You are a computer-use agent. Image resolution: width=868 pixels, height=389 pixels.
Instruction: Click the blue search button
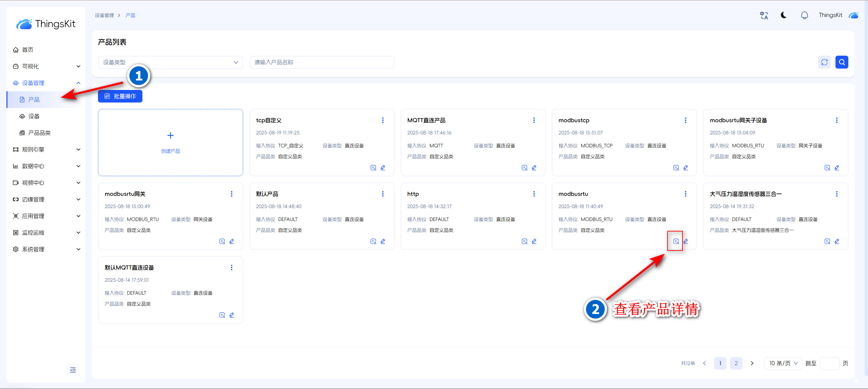pyautogui.click(x=842, y=62)
